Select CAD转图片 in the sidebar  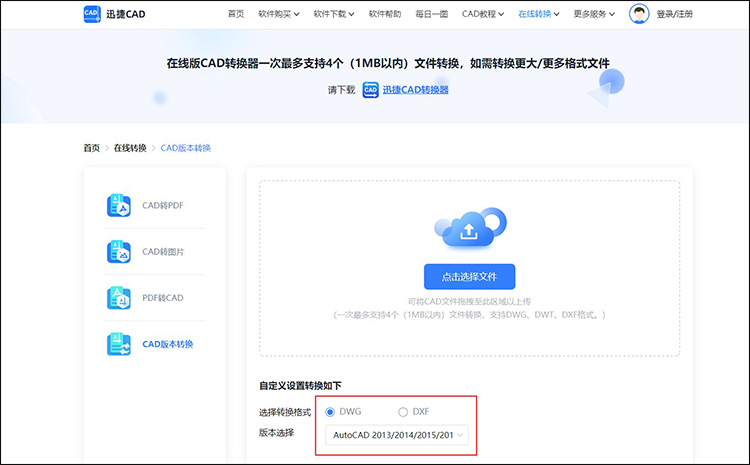coord(163,252)
